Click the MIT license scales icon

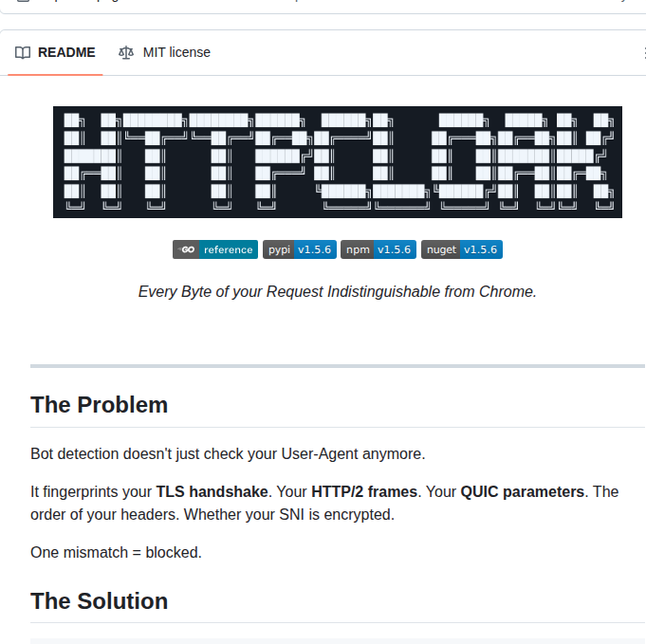(x=126, y=53)
